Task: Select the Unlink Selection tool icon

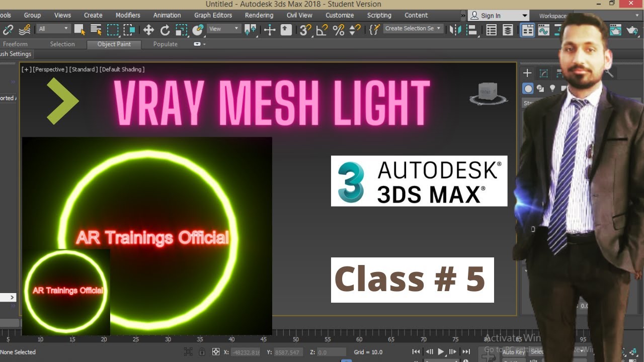Action: 8,30
